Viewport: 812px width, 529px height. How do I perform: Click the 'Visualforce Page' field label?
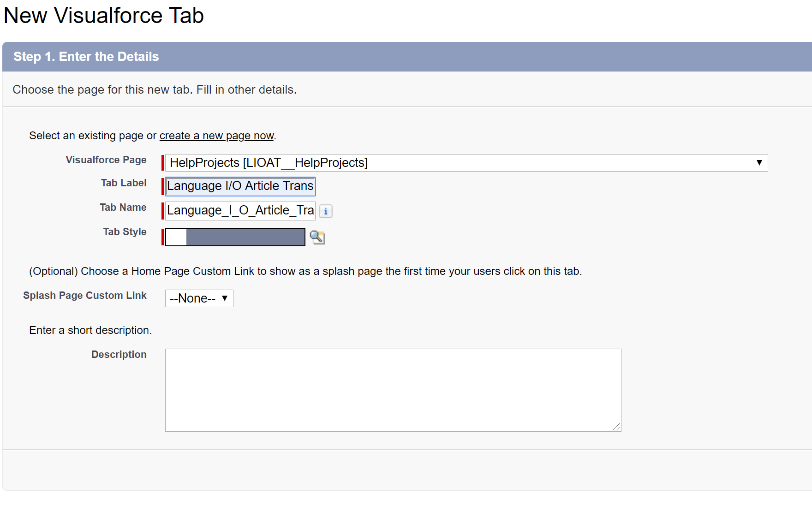106,160
